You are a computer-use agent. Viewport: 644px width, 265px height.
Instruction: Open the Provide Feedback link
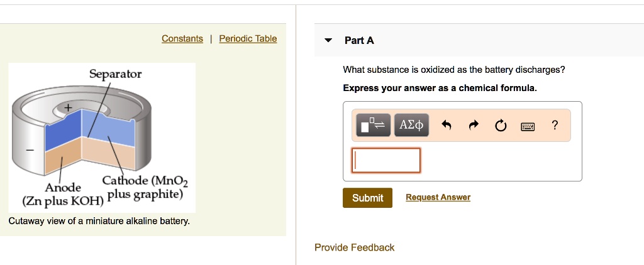tap(354, 247)
